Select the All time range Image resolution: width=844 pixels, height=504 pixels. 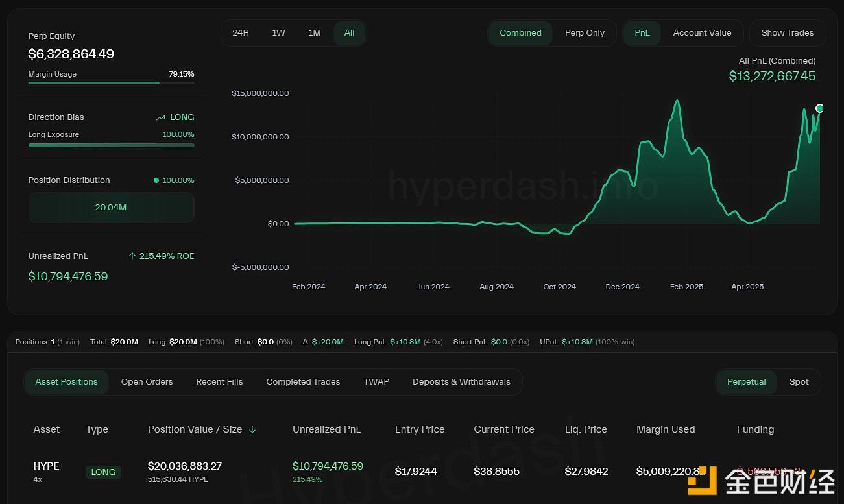point(350,33)
